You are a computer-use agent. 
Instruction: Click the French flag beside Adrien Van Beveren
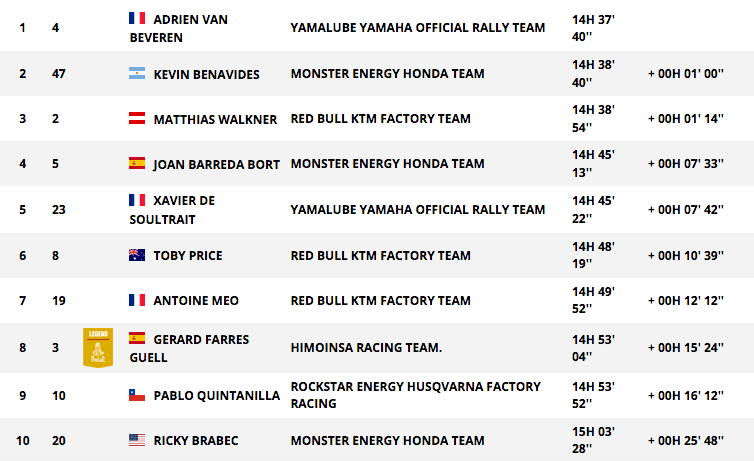137,18
